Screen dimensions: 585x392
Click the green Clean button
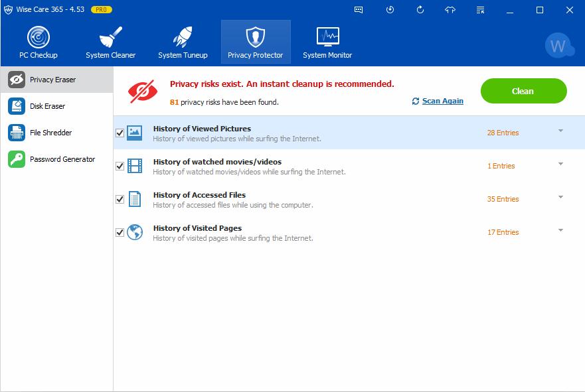[x=523, y=91]
